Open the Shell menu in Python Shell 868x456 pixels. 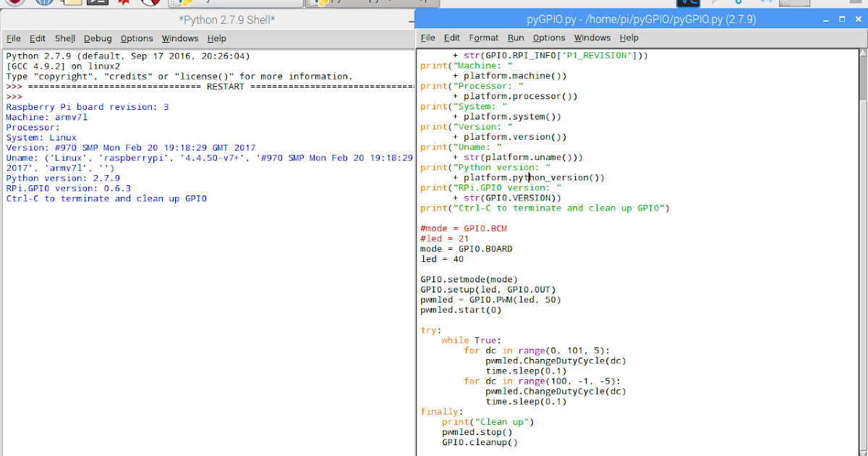64,38
